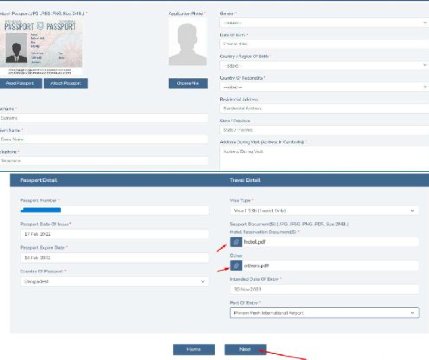Click the Intended Date of Entry field
Image resolution: width=429 pixels, height=360 pixels.
tap(324, 289)
